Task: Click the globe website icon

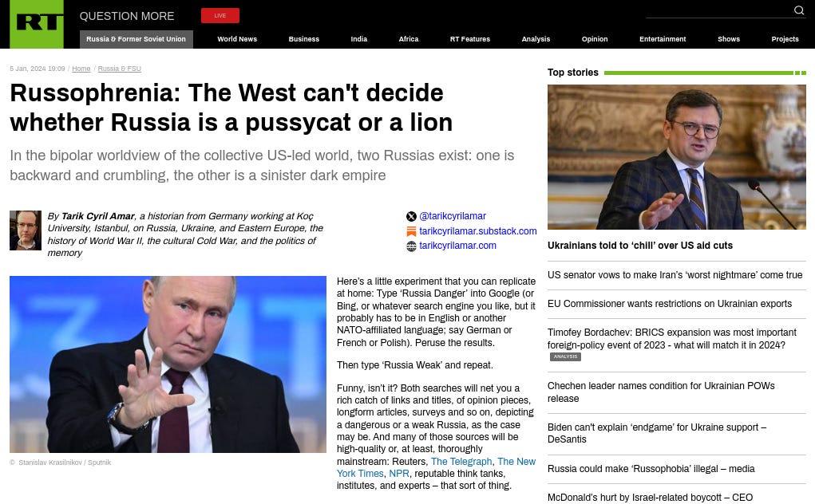Action: click(411, 246)
